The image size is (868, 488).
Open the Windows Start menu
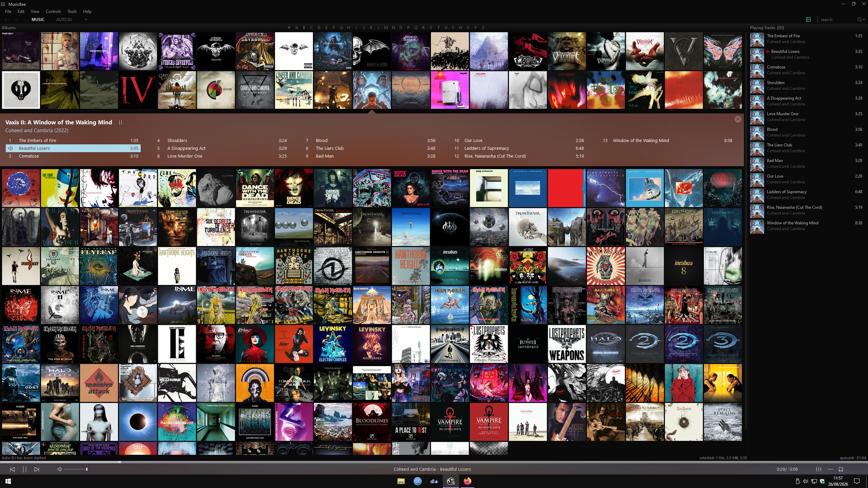point(8,481)
